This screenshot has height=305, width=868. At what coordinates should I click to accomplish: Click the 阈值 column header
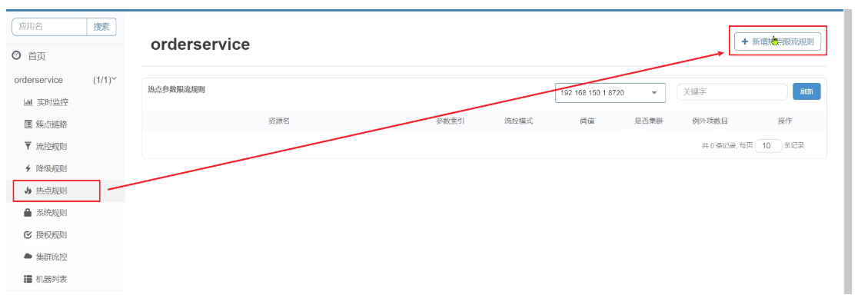[587, 121]
